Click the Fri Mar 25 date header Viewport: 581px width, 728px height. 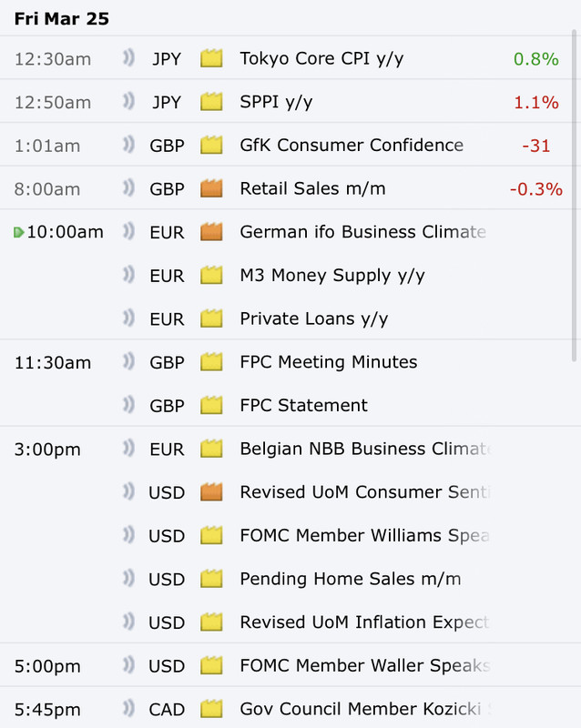(62, 18)
